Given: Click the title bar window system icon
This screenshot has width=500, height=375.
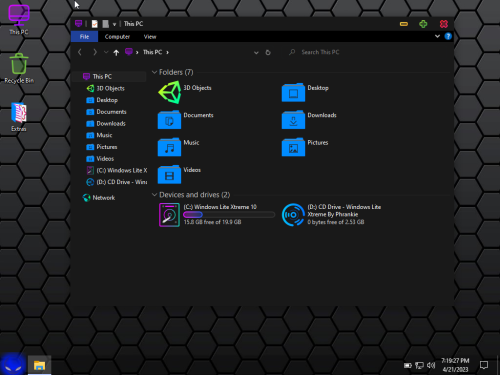Looking at the screenshot, I should tap(79, 24).
